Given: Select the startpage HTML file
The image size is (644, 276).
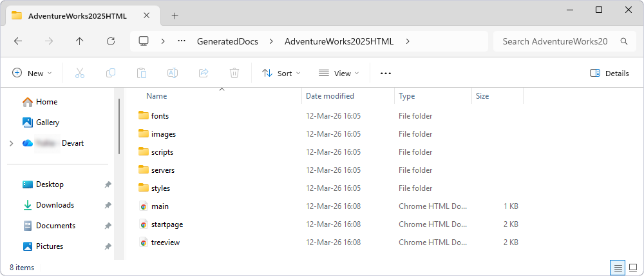Looking at the screenshot, I should pos(161,224).
